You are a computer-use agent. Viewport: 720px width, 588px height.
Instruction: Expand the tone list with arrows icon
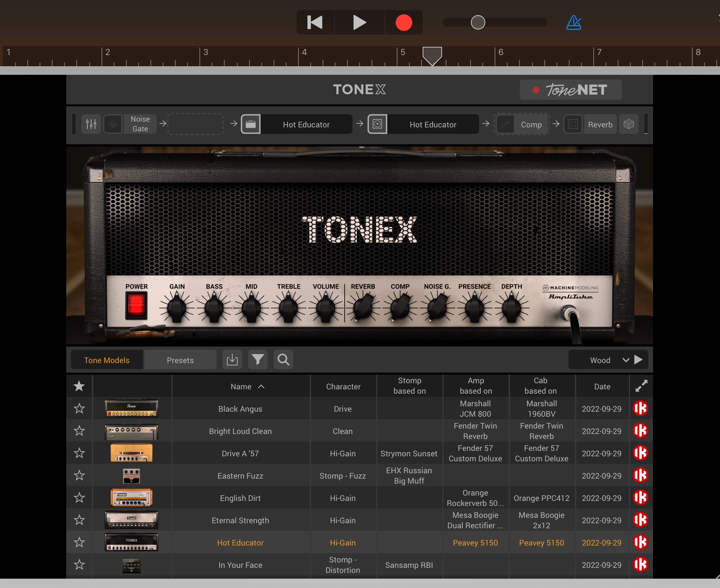tap(641, 386)
